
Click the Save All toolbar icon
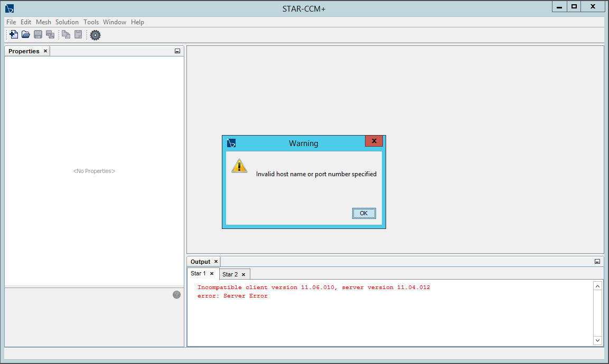click(50, 34)
